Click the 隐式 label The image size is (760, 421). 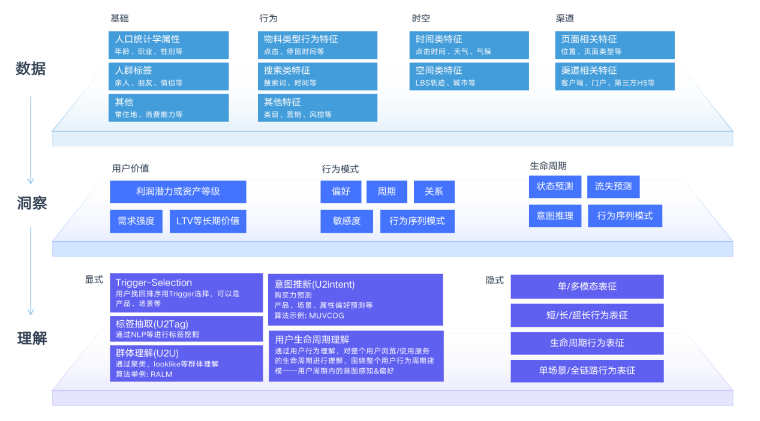494,281
